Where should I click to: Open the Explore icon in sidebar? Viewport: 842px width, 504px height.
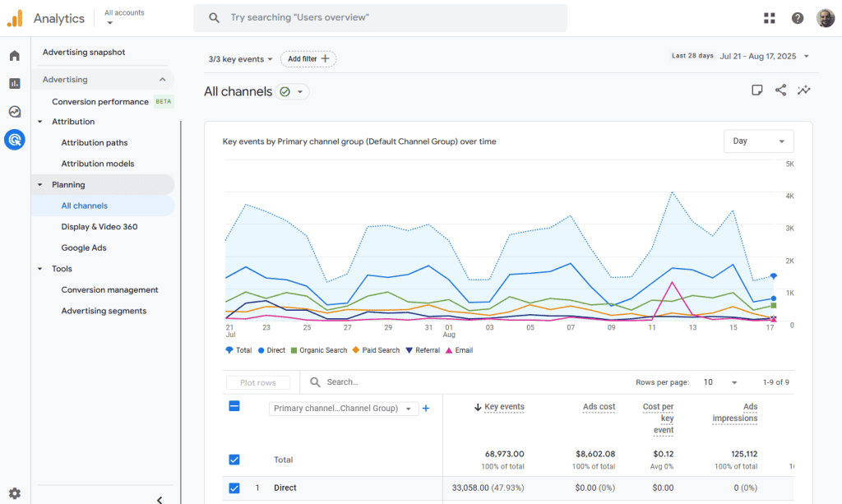(x=15, y=112)
